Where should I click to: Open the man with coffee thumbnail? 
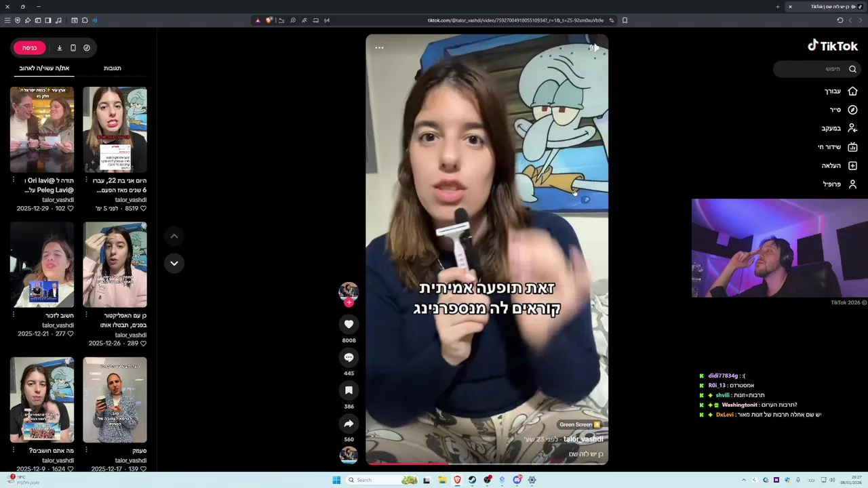[x=115, y=400]
